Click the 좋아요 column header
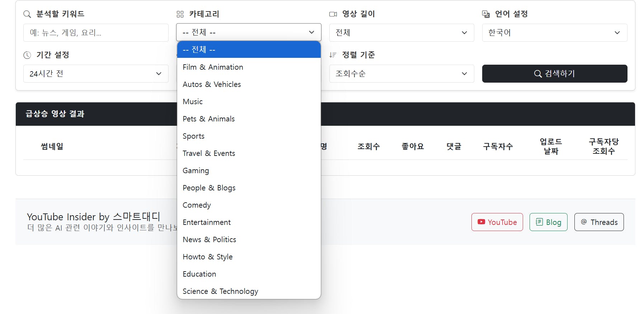This screenshot has width=644, height=314. point(413,147)
